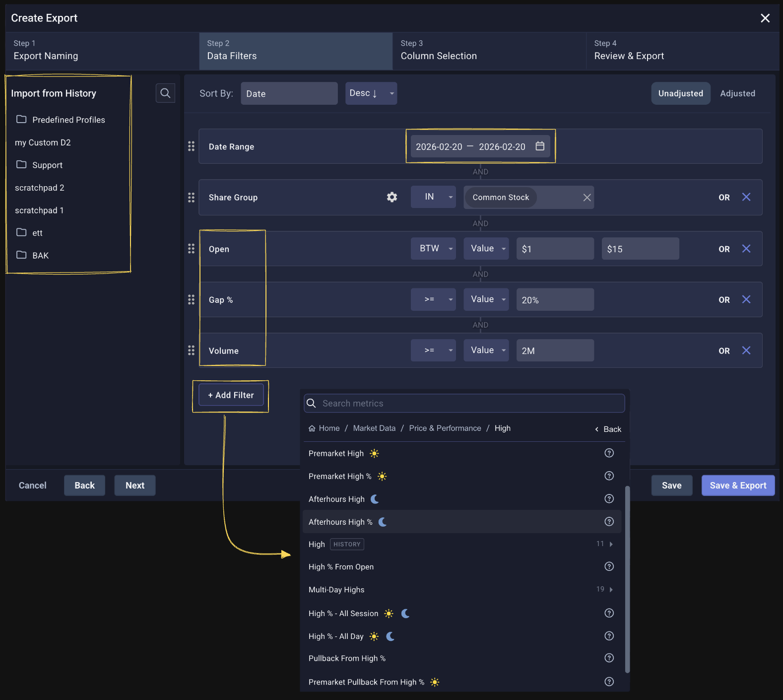Focus the Search metrics field
The width and height of the screenshot is (783, 700).
click(x=464, y=403)
